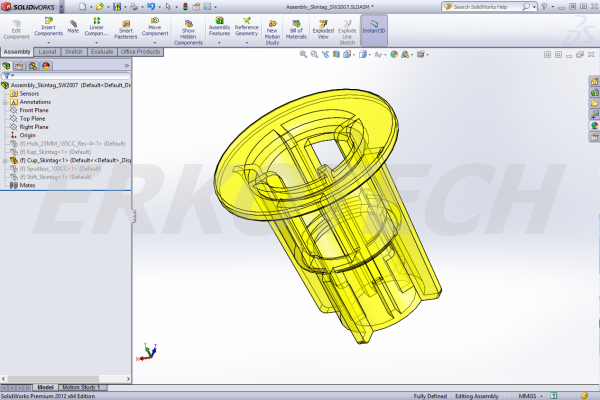Image resolution: width=600 pixels, height=400 pixels.
Task: Open the Motion Study 1 tab
Action: click(x=79, y=387)
